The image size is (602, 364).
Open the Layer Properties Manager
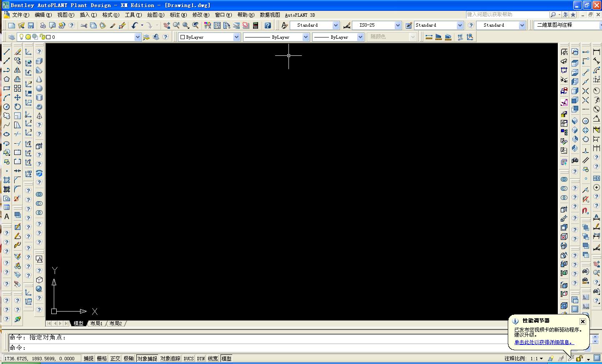point(12,37)
